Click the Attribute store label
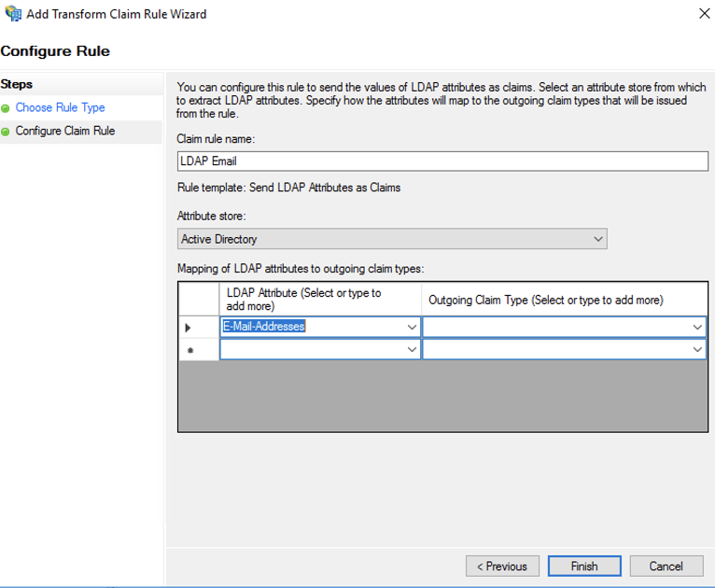The width and height of the screenshot is (715, 588). (211, 216)
